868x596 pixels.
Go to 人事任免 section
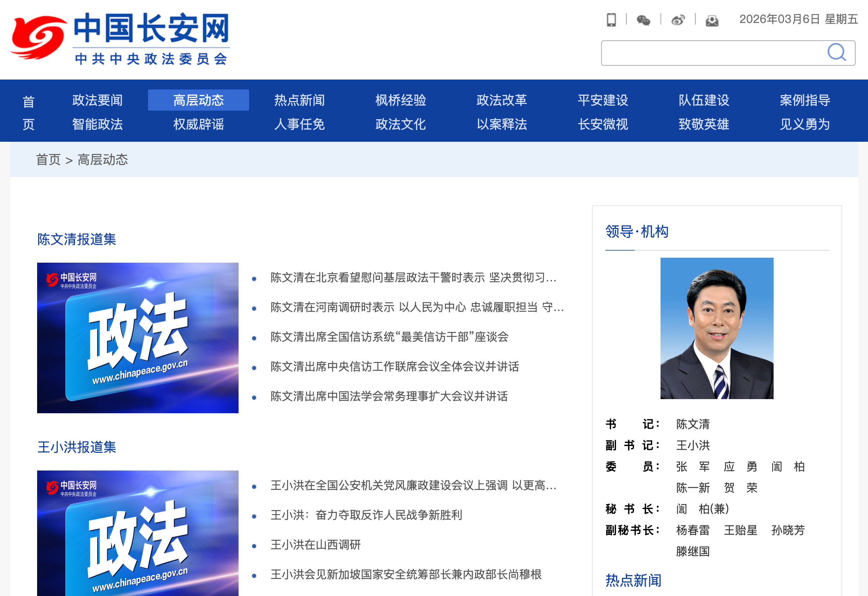(x=299, y=124)
